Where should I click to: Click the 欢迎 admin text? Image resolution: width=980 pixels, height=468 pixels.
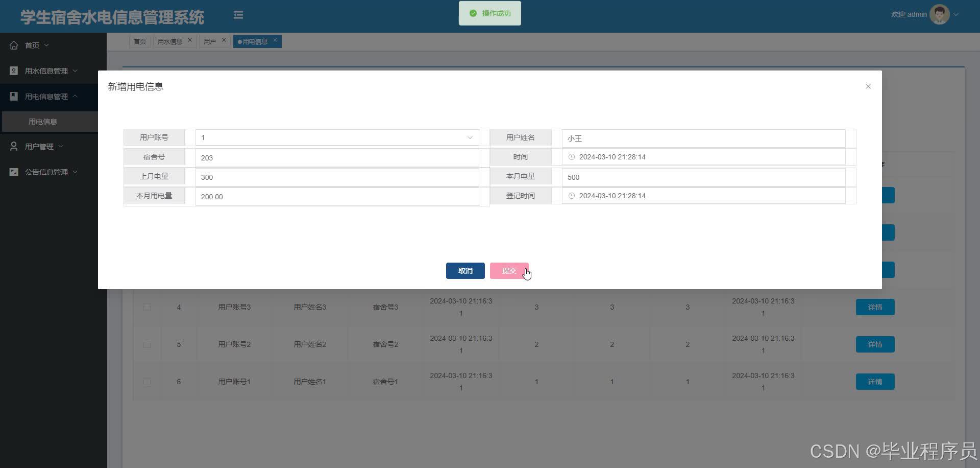909,14
